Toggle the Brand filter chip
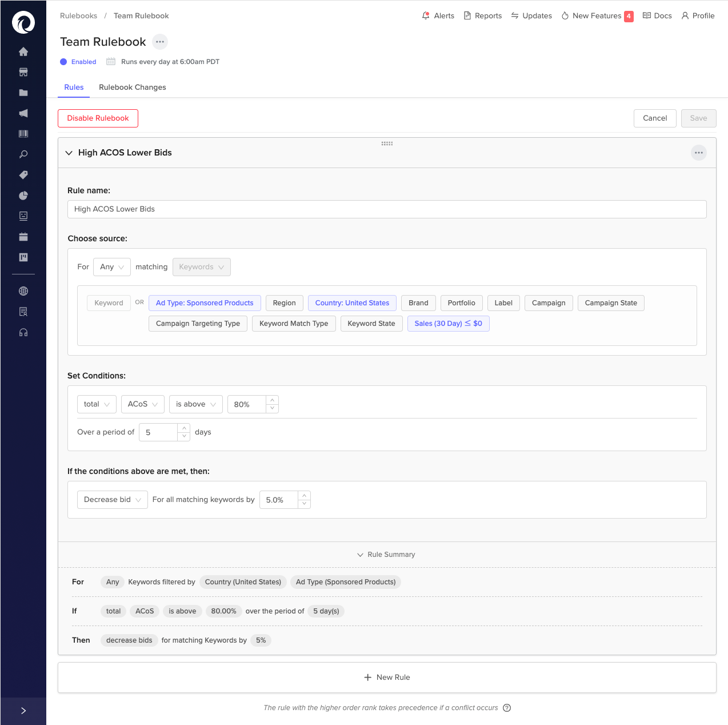The height and width of the screenshot is (725, 728). tap(418, 303)
